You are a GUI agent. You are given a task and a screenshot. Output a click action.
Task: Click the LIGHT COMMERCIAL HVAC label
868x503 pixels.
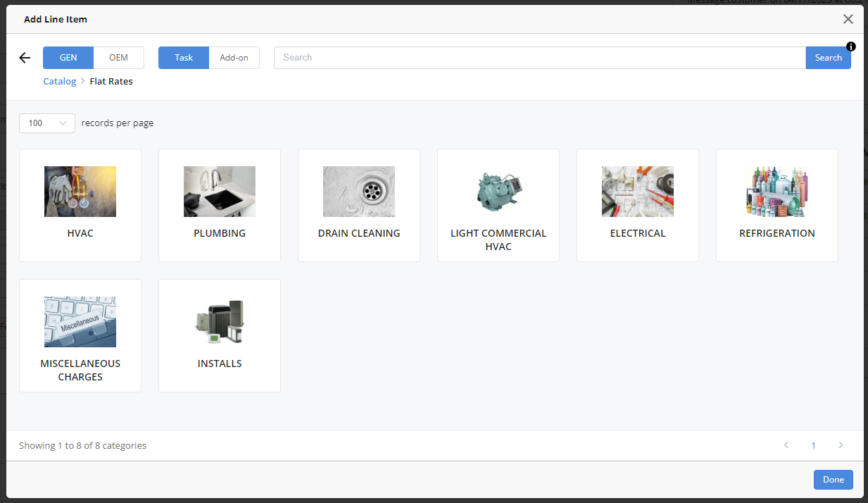coord(498,240)
